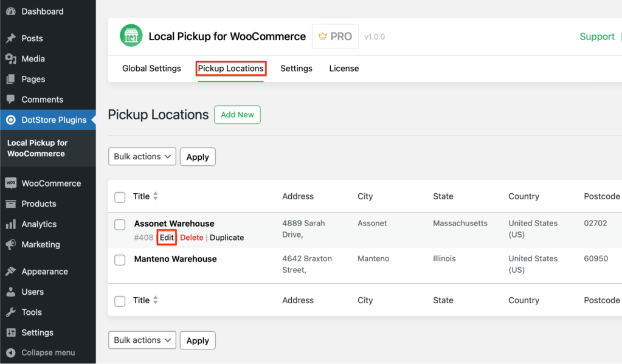The width and height of the screenshot is (622, 364).
Task: Click the 02702 postcode cell
Action: pyautogui.click(x=595, y=223)
